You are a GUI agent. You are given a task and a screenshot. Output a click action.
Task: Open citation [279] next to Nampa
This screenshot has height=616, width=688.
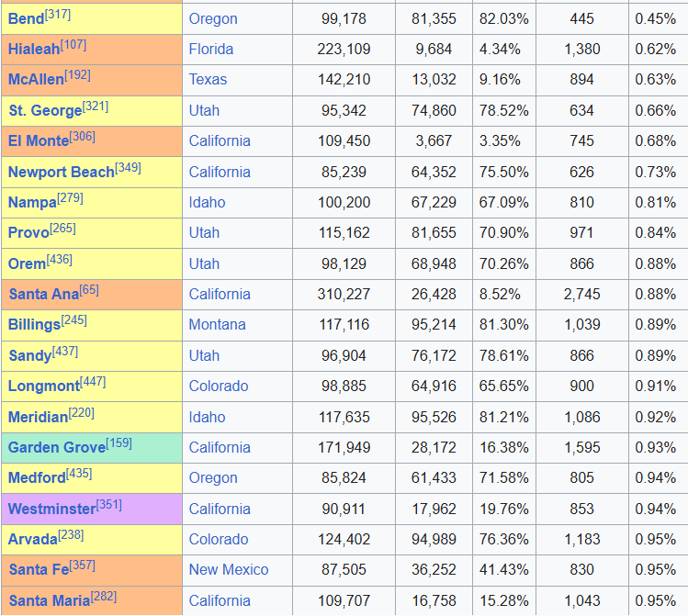[x=70, y=198]
